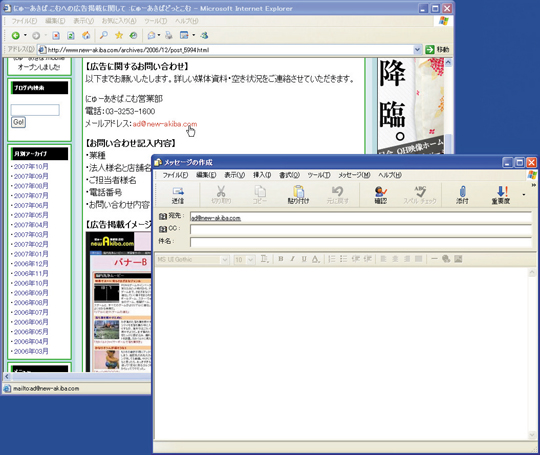Click the IE Forward button
Viewport: 540px width, 455px height.
point(36,35)
